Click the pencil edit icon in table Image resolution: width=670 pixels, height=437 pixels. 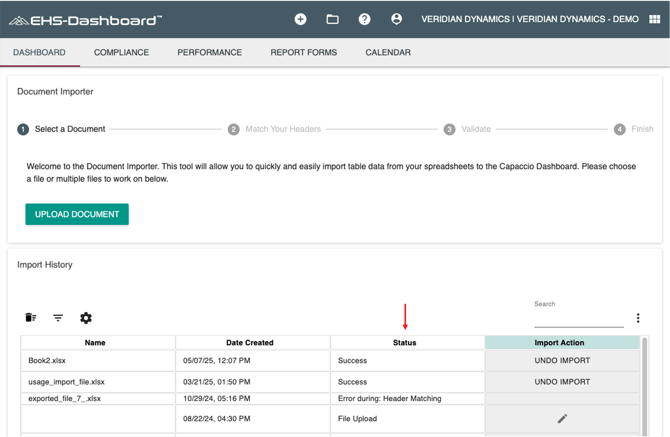(562, 419)
